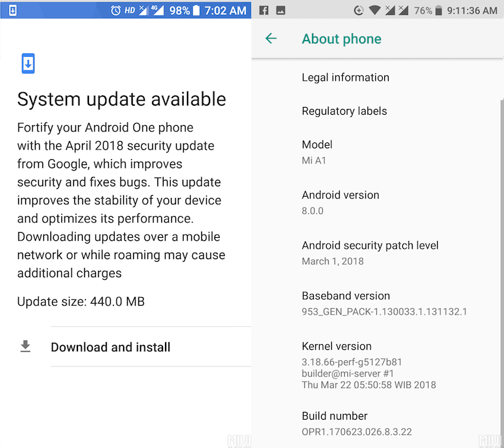
Task: Open Legal information
Action: coord(378,77)
